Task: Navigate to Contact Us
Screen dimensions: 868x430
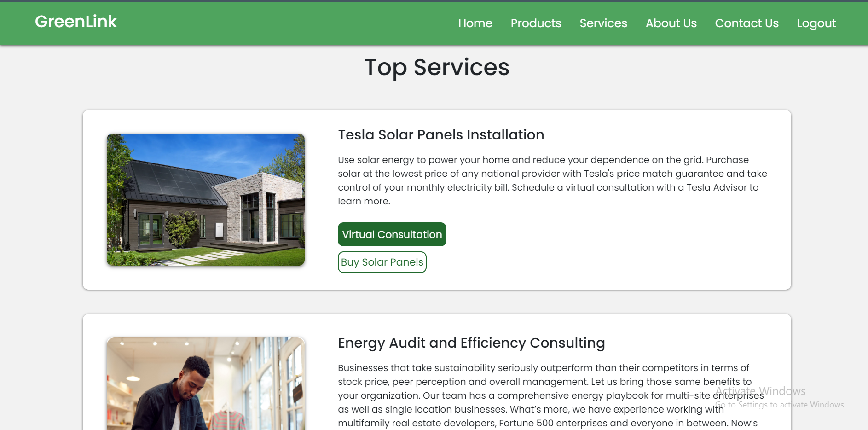Action: (746, 23)
